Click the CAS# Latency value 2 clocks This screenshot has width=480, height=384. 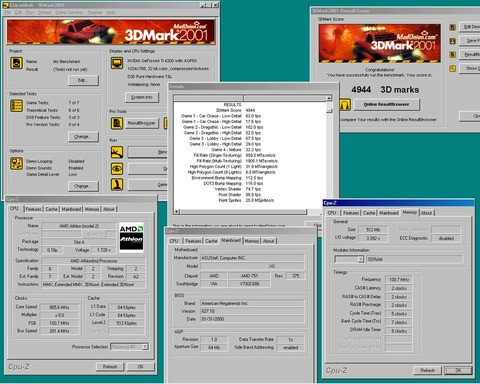click(399, 288)
